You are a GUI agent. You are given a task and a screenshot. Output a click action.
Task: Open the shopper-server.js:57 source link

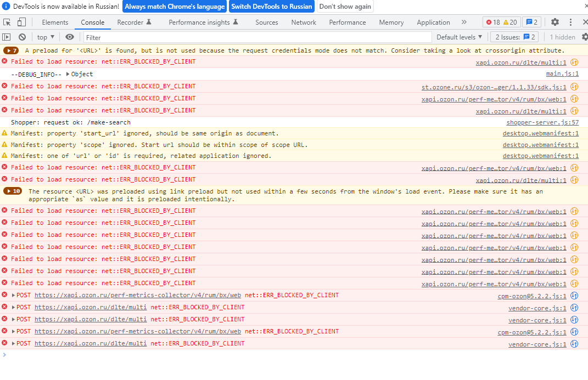[x=542, y=122]
